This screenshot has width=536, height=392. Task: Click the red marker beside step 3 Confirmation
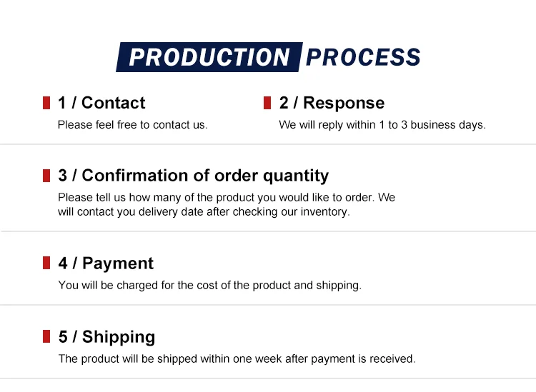(x=46, y=176)
